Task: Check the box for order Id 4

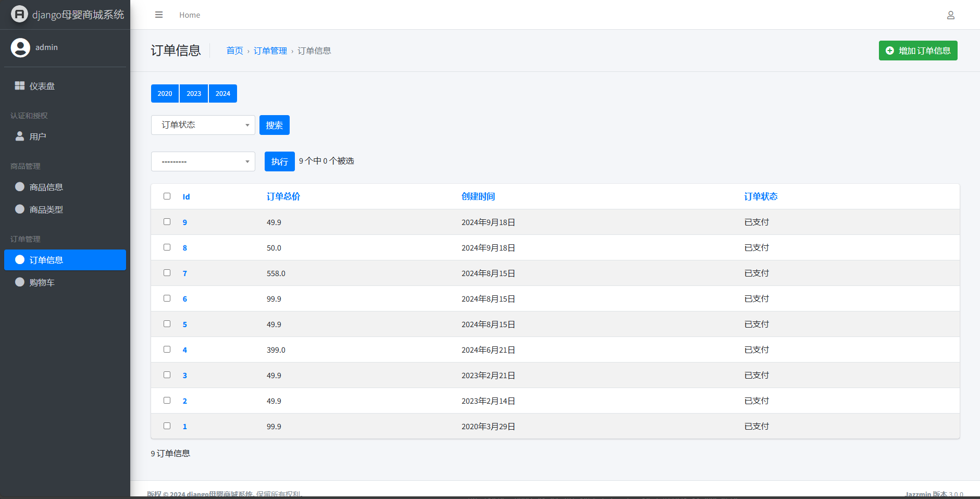Action: tap(167, 349)
